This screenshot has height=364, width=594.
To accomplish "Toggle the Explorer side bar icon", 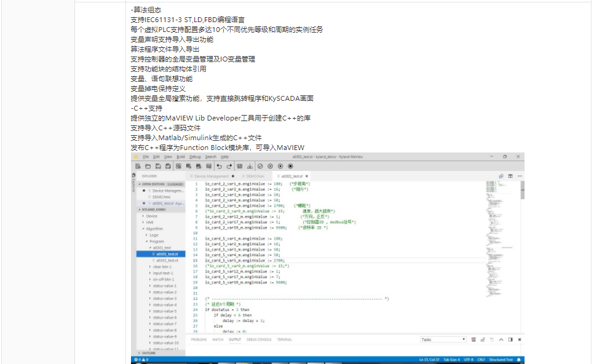I will click(135, 176).
